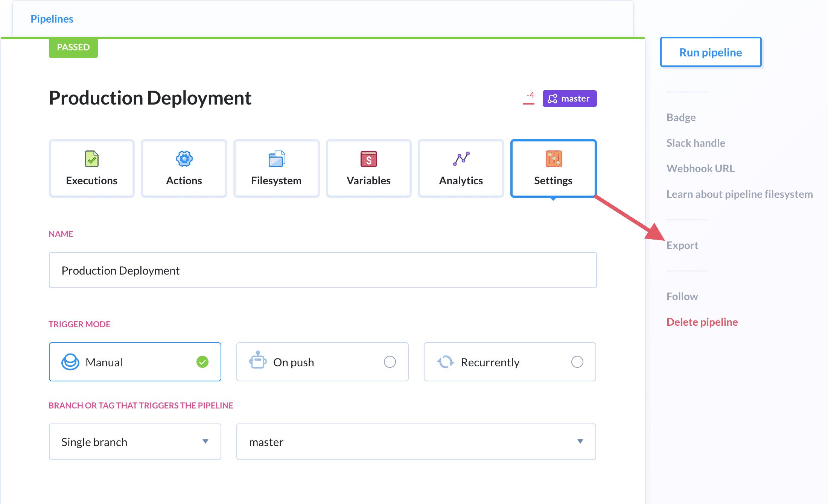
Task: Enable Recurrently trigger mode
Action: point(578,361)
